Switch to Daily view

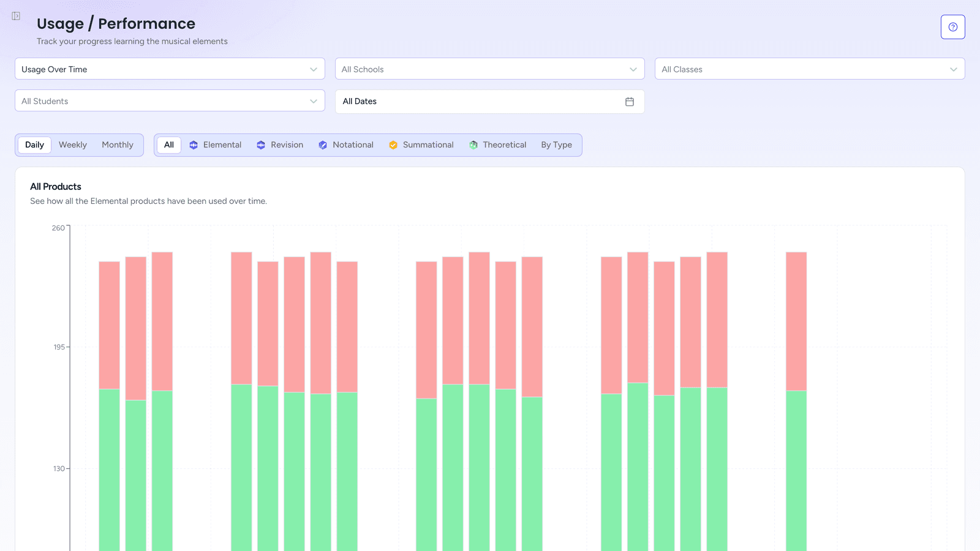tap(34, 145)
